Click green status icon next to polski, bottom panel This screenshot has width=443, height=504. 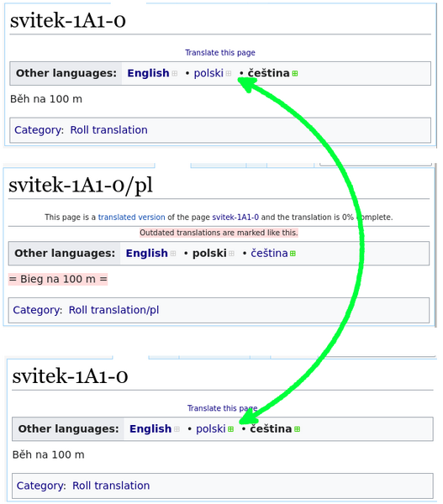pos(230,428)
